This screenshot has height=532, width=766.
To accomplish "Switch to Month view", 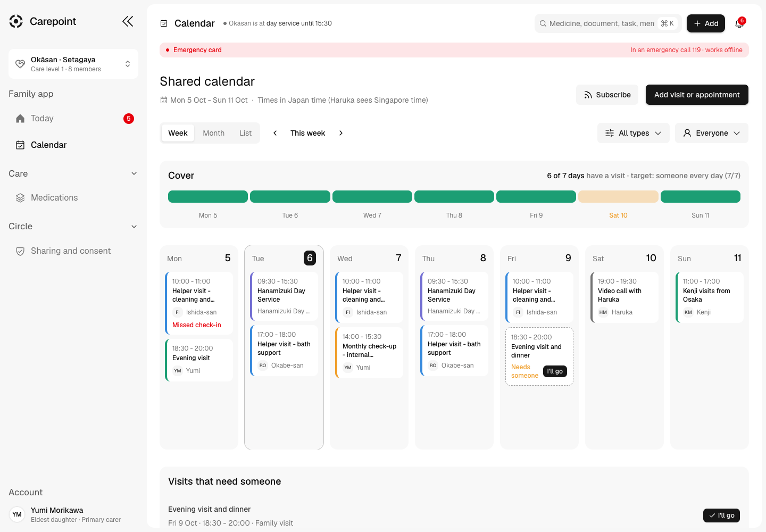I will click(x=213, y=133).
